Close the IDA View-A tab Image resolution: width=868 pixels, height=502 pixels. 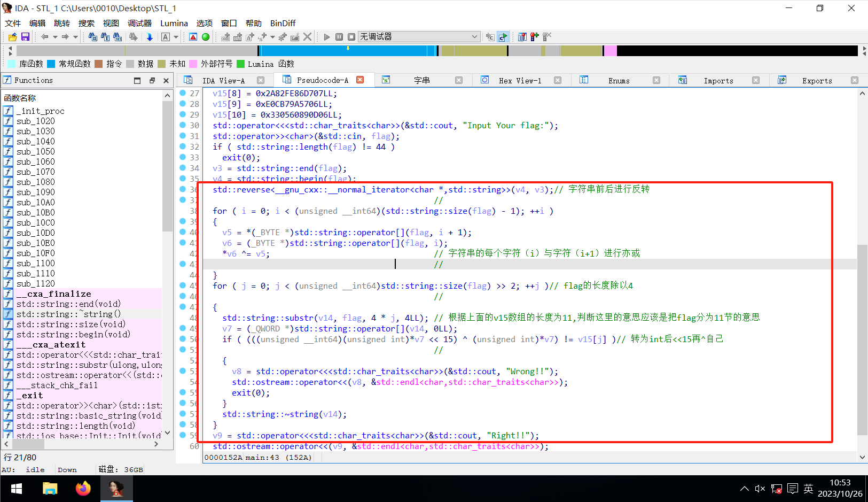tap(261, 80)
